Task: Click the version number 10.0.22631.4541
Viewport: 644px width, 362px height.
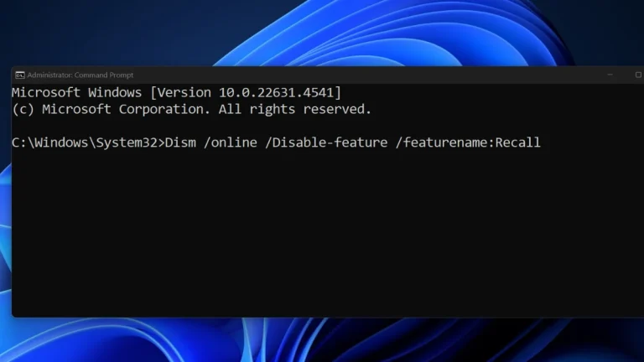Action: [x=277, y=92]
